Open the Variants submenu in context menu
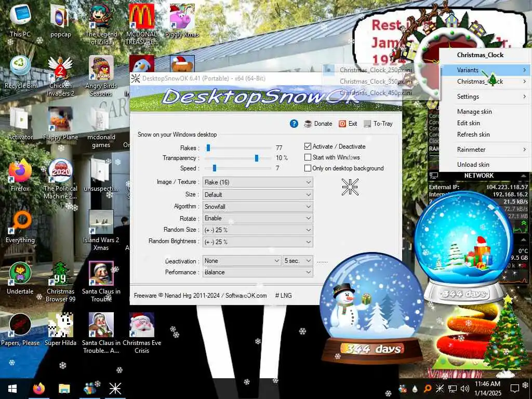Image resolution: width=532 pixels, height=399 pixels. coord(485,70)
